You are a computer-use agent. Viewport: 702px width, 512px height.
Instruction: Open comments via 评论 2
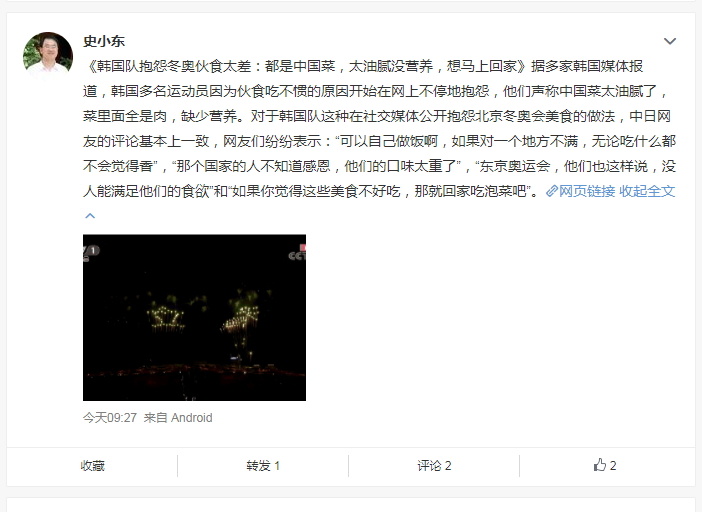point(434,466)
